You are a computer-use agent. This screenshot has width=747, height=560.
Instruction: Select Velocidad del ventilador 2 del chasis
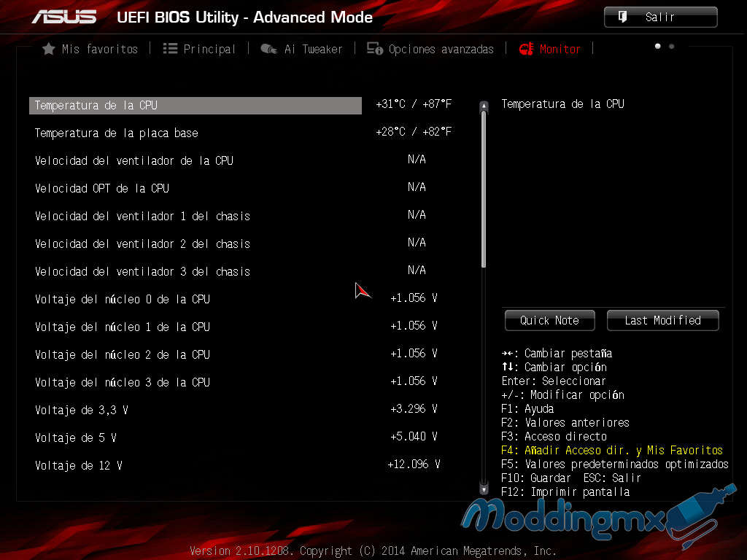pyautogui.click(x=142, y=244)
